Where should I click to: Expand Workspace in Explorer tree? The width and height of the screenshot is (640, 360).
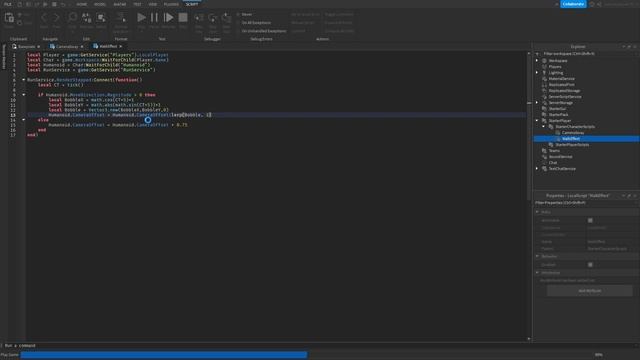point(537,60)
